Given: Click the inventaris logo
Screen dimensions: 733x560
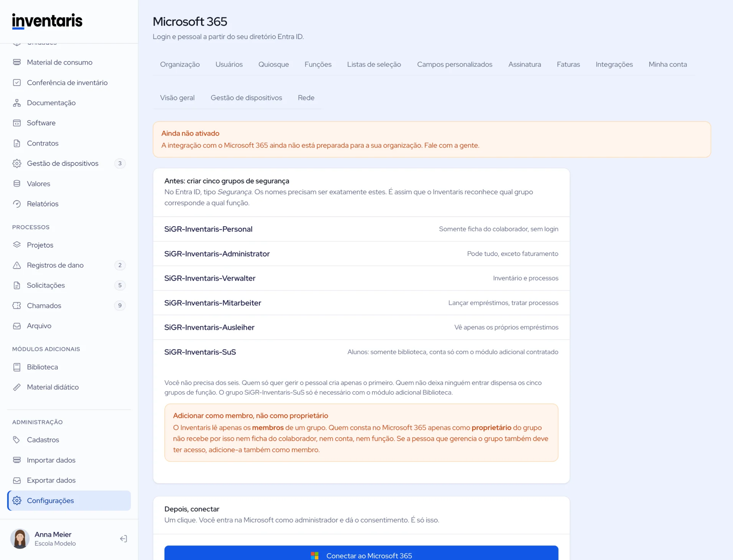Looking at the screenshot, I should (47, 21).
